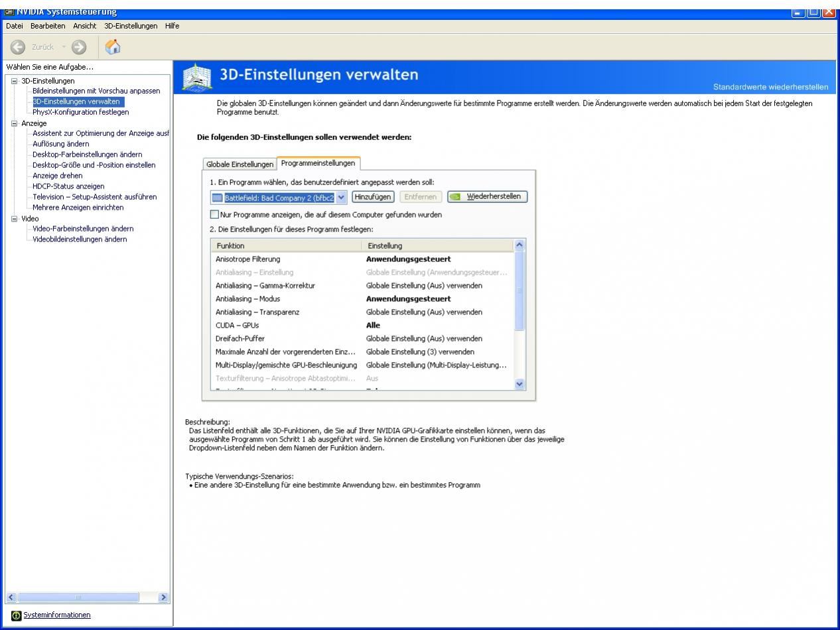Select Auflösung ändern

[60, 144]
